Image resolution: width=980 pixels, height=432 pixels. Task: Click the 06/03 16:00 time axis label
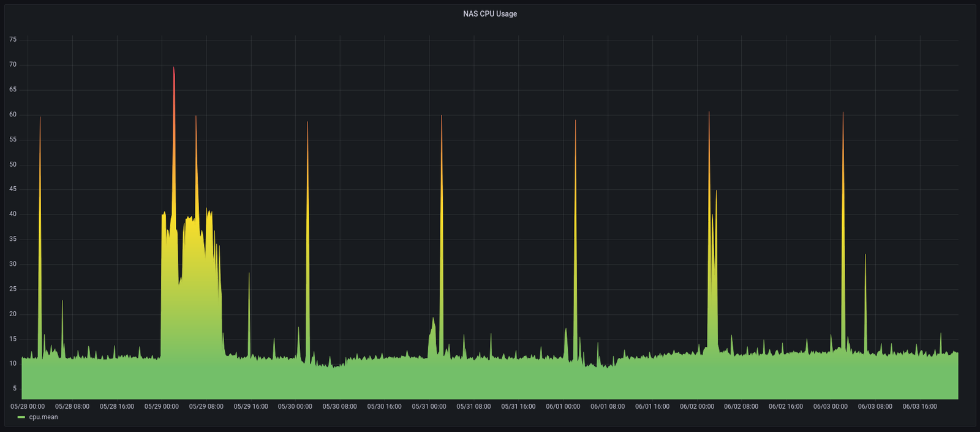tap(920, 406)
